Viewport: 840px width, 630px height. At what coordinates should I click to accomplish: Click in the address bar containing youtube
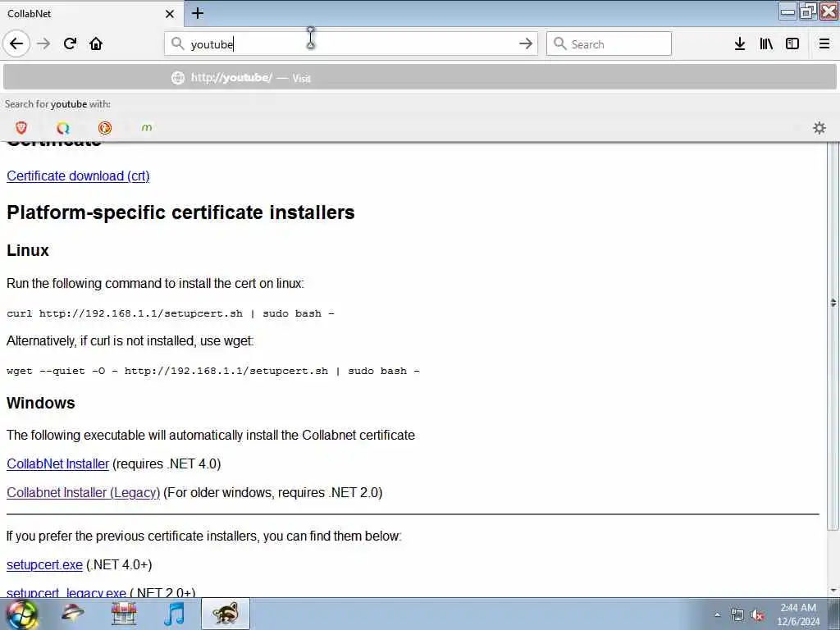click(351, 43)
